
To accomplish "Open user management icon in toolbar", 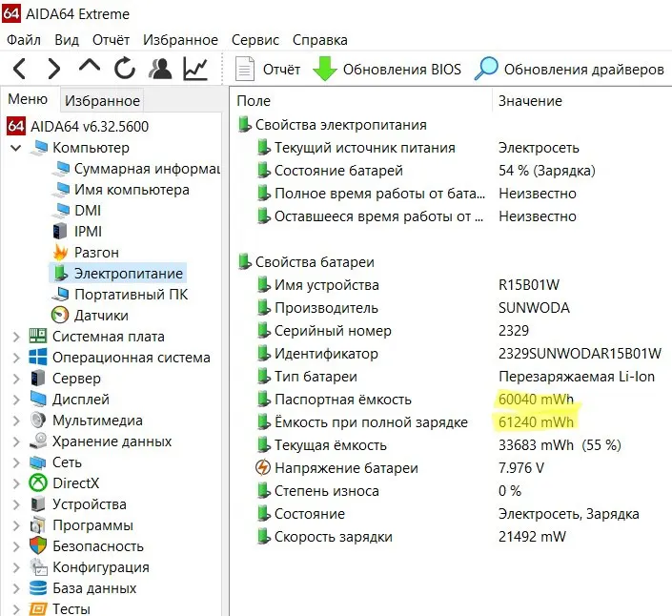I will click(x=160, y=69).
